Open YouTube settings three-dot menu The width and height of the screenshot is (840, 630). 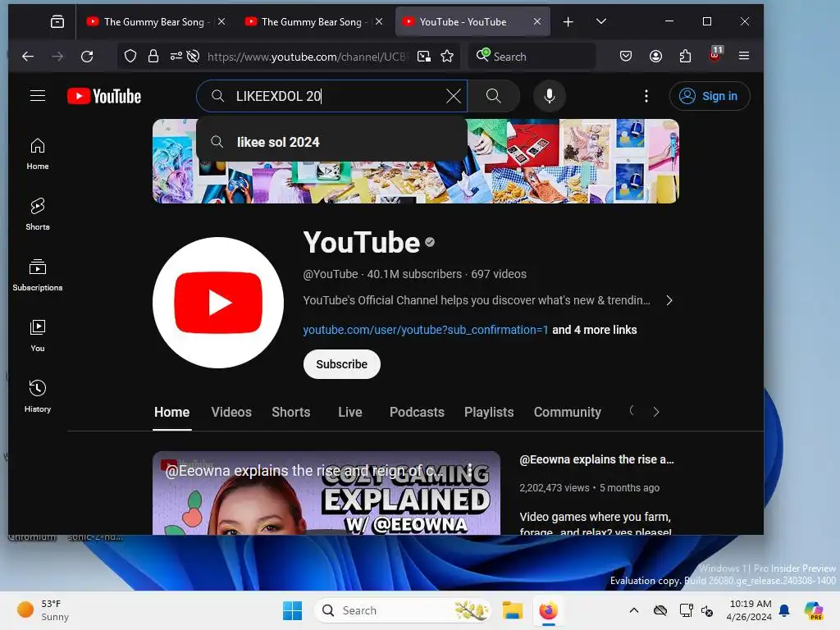(646, 96)
